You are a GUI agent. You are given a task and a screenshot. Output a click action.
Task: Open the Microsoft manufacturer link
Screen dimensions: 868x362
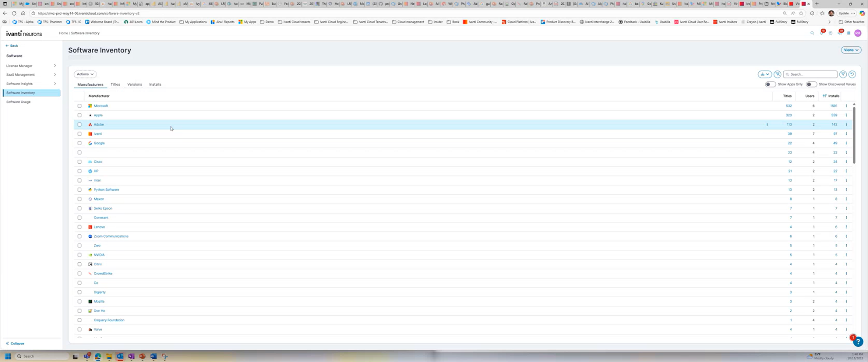(x=101, y=106)
